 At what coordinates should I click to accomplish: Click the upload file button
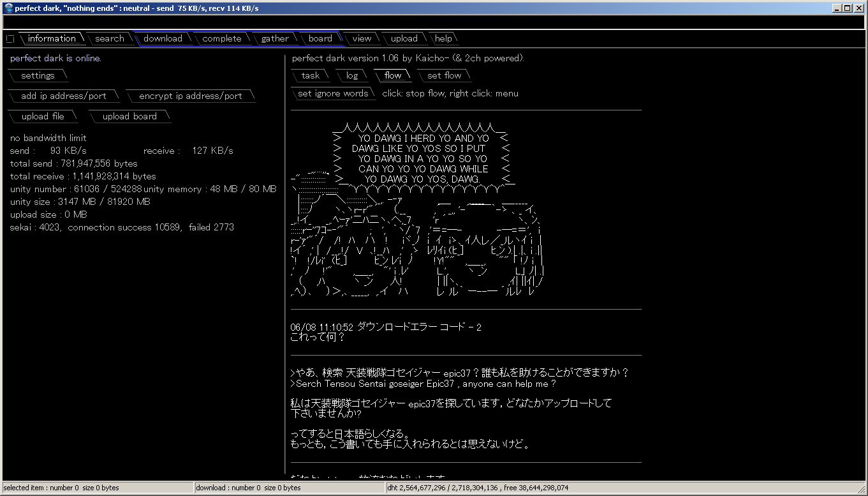pos(43,116)
